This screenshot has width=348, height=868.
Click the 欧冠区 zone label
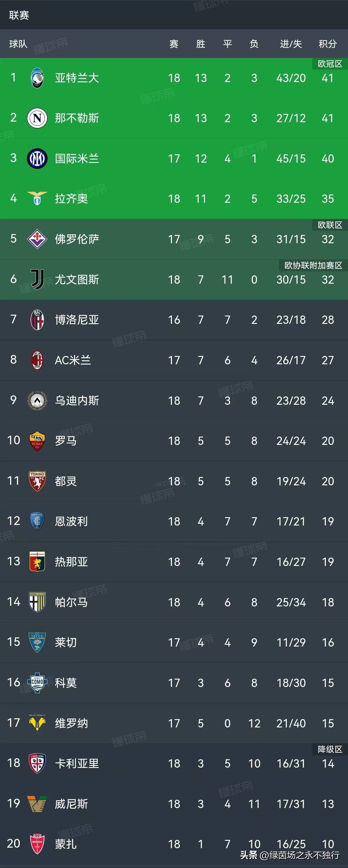pos(330,64)
